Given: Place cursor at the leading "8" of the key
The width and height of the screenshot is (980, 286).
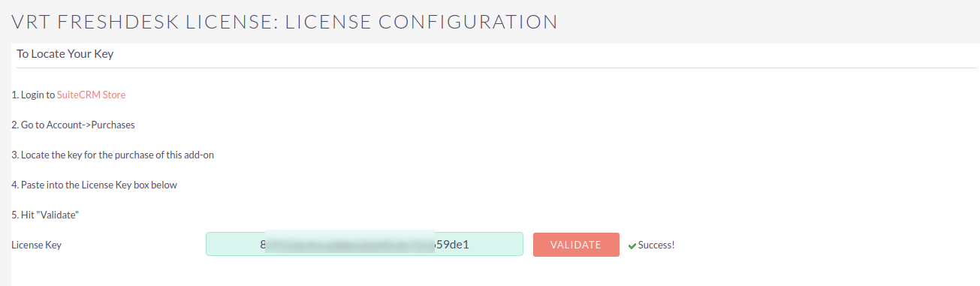Looking at the screenshot, I should point(263,245).
